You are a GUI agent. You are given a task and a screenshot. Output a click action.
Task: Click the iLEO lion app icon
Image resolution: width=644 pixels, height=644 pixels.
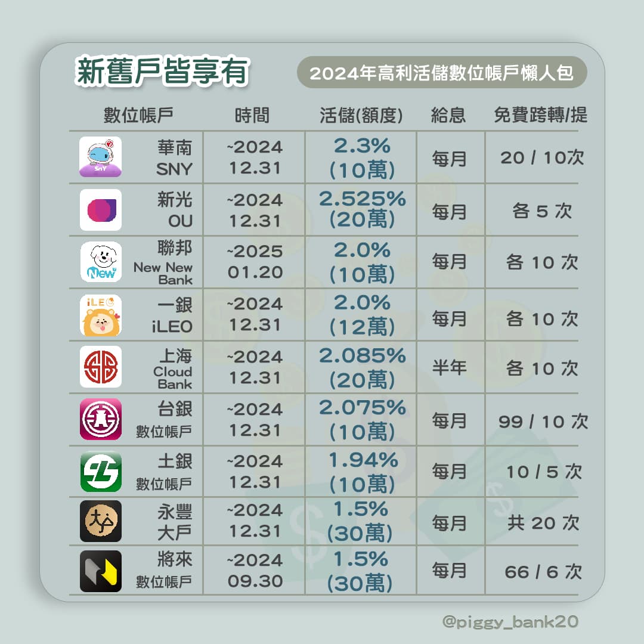point(101,315)
